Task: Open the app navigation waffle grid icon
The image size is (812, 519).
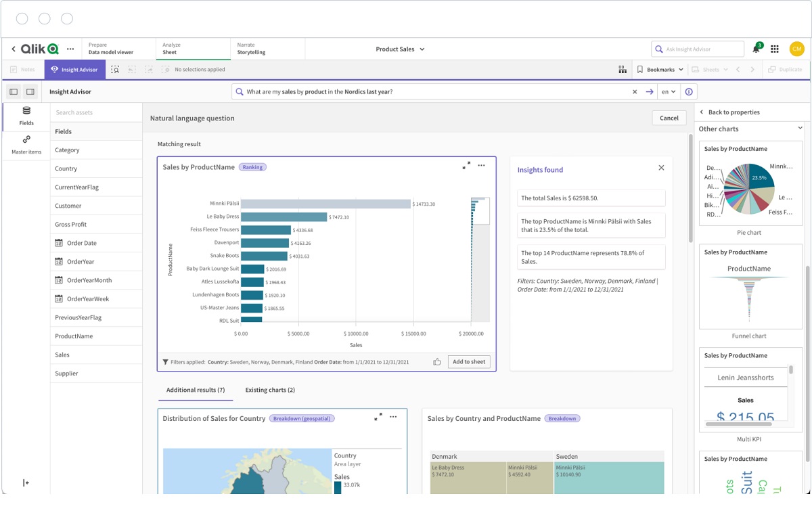Action: tap(775, 49)
